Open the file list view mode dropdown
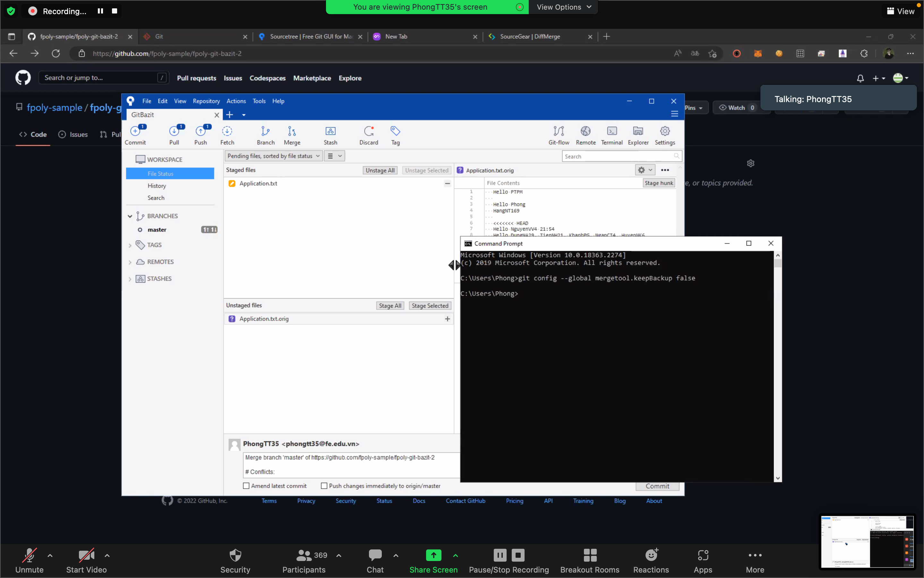Image resolution: width=924 pixels, height=578 pixels. coord(335,156)
